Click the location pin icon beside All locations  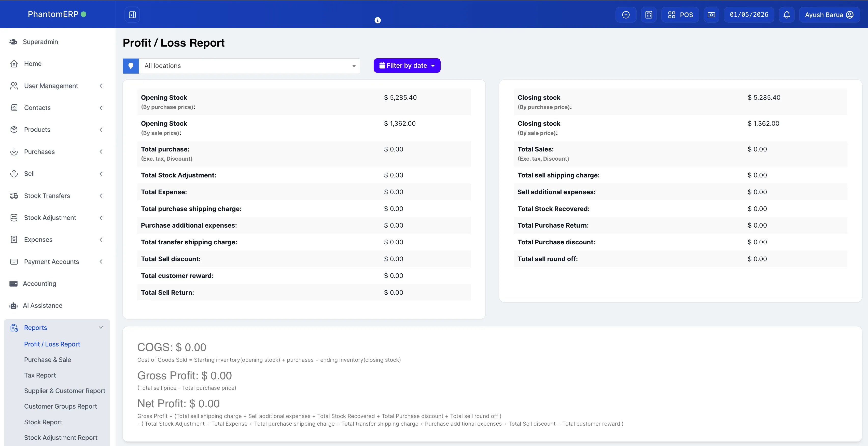[x=131, y=66]
